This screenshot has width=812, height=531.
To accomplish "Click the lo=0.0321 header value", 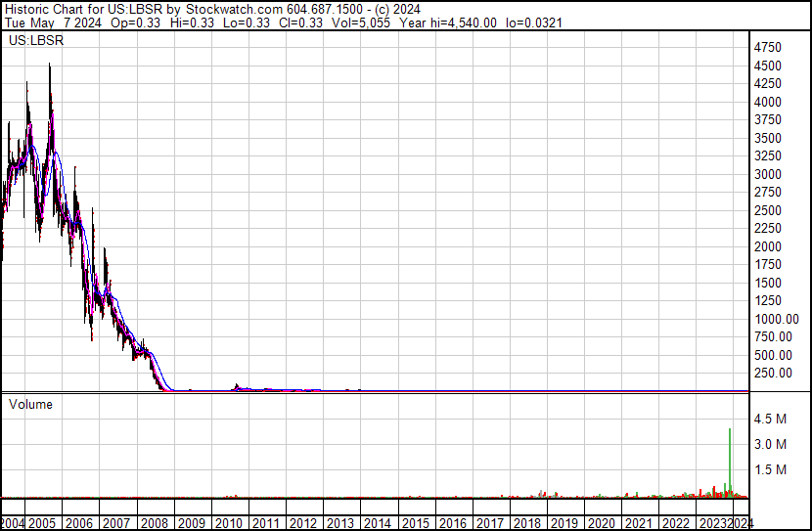I will (533, 22).
